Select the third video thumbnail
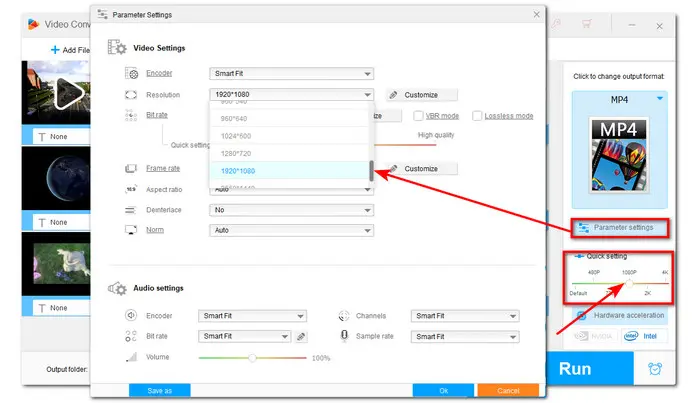This screenshot has height=403, width=700. (x=56, y=264)
